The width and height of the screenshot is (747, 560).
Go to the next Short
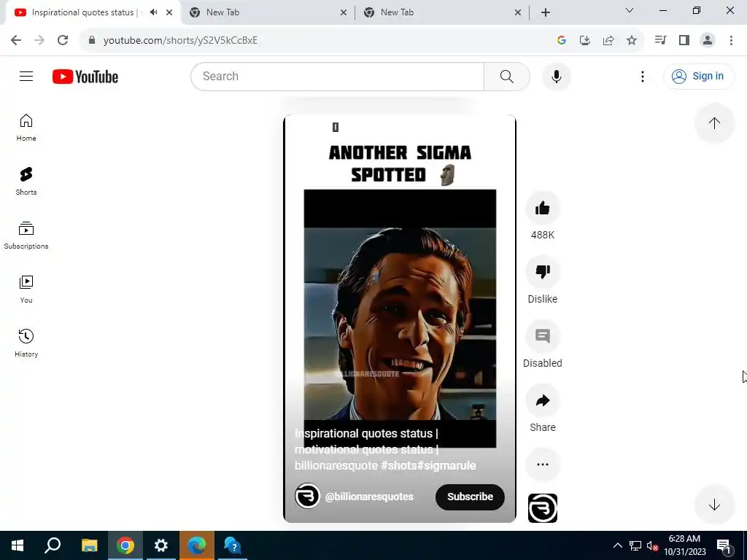714,505
